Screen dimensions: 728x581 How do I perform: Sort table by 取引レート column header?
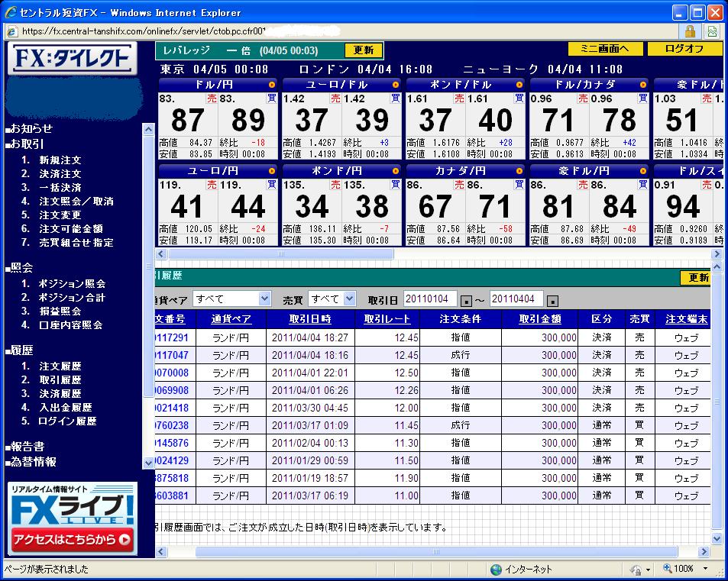click(x=387, y=319)
